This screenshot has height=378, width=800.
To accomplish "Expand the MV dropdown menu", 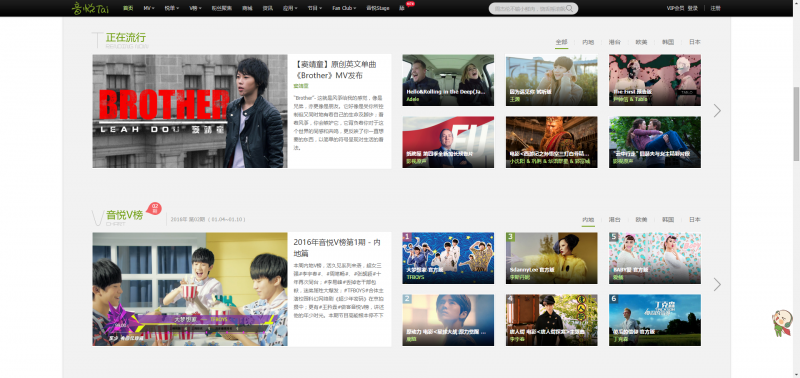I will (149, 8).
